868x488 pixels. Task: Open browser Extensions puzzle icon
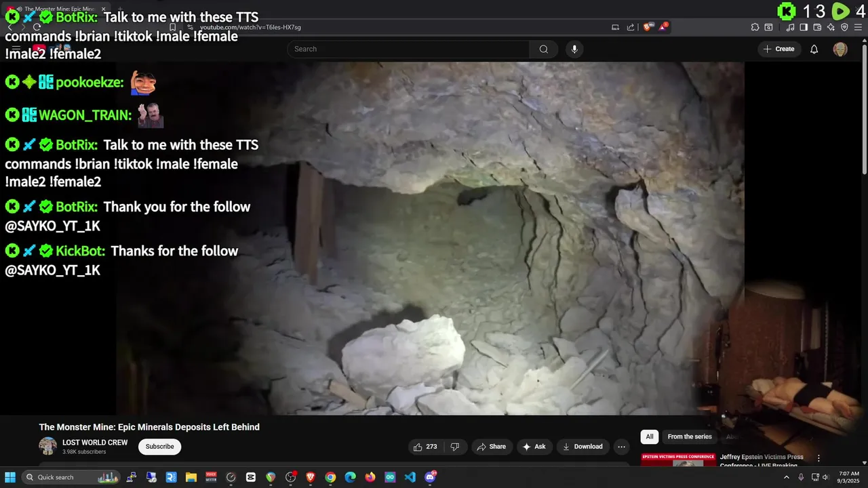tap(755, 27)
